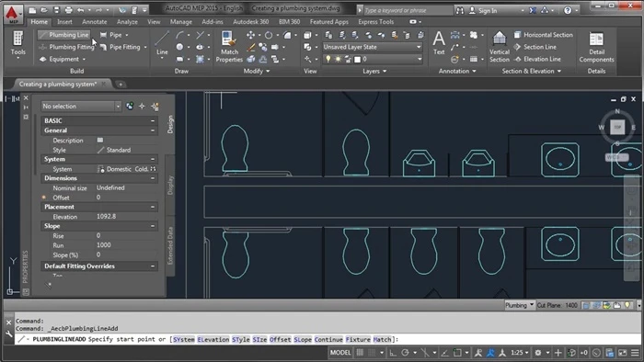Click the Pipe Fitting tool
The height and width of the screenshot is (362, 644).
120,47
